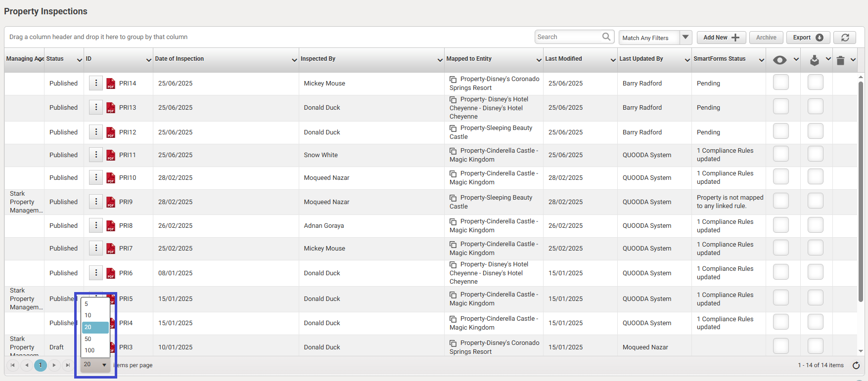Select 100 items per page option

point(95,350)
